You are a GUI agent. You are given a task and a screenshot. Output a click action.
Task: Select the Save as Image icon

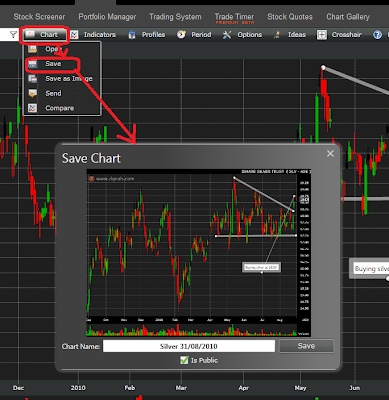coord(33,79)
